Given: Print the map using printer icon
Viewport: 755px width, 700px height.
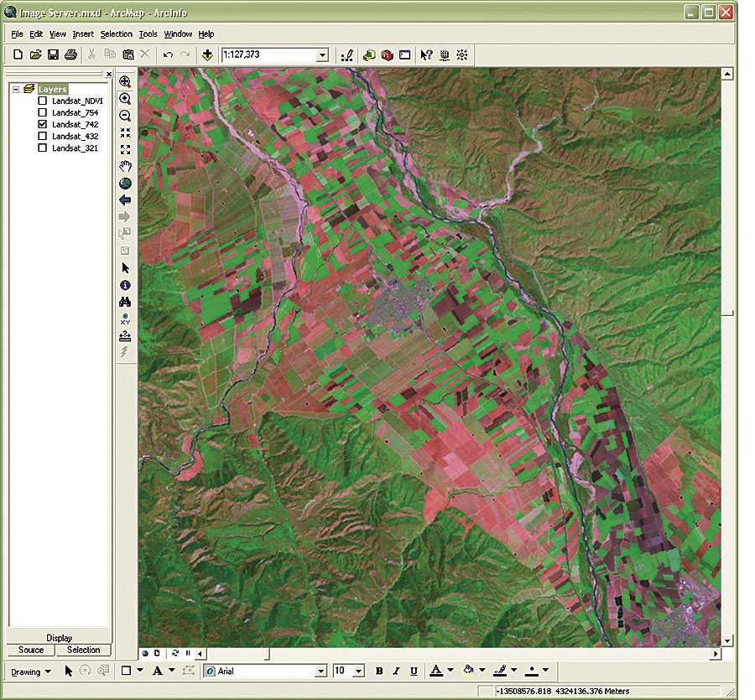Looking at the screenshot, I should (70, 54).
